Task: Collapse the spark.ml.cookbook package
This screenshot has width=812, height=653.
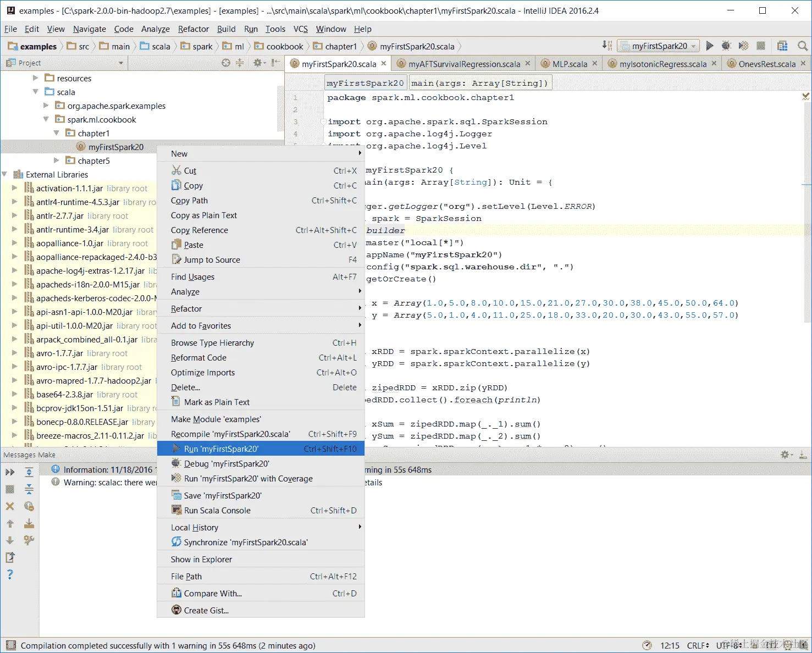Action: (46, 119)
